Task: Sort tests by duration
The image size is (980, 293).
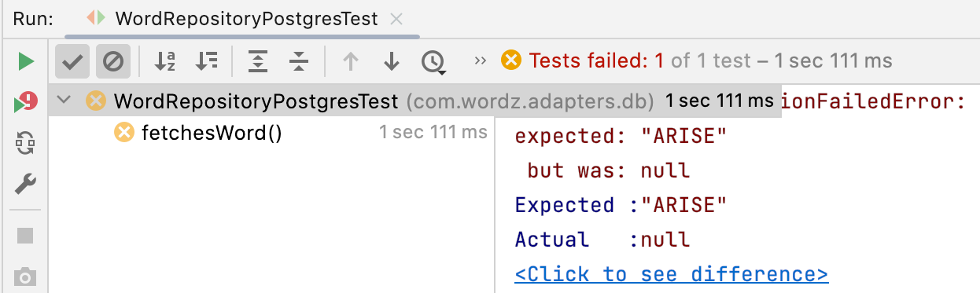Action: pyautogui.click(x=207, y=61)
